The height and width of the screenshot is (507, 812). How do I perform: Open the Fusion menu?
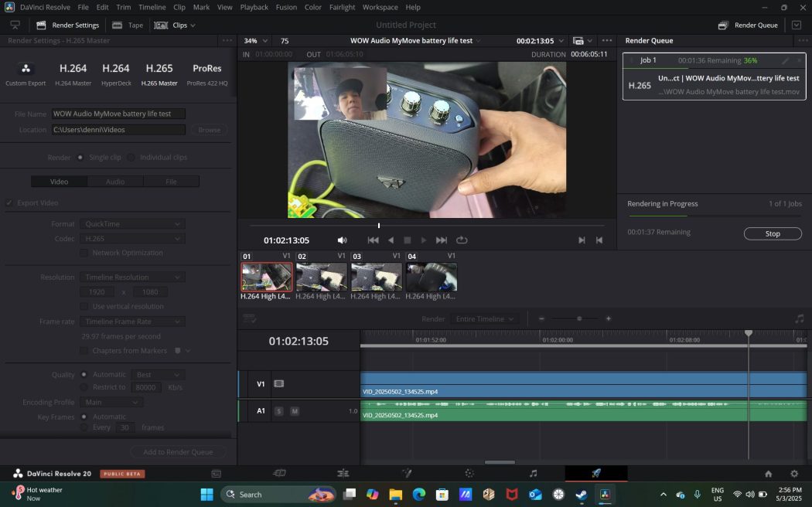pyautogui.click(x=285, y=7)
